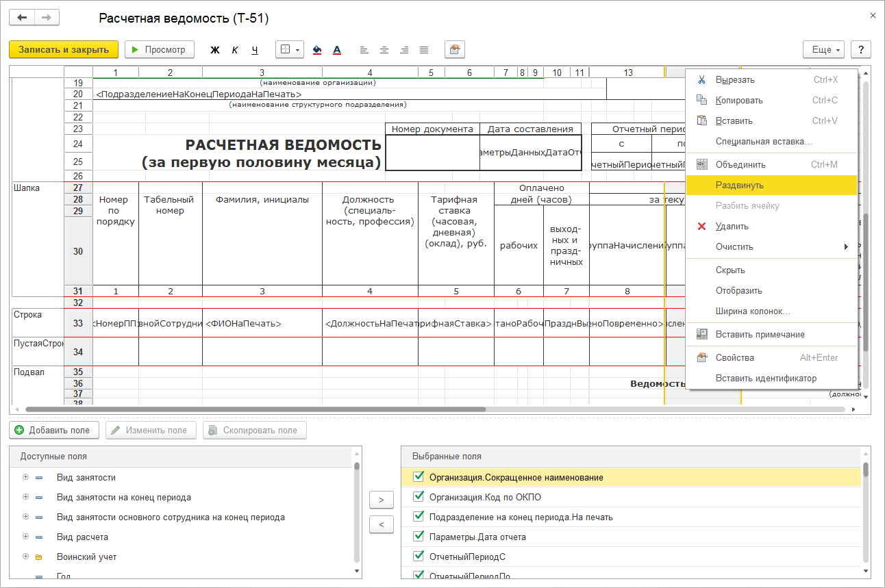The image size is (885, 588).
Task: Open cell properties toolbar icon
Action: (454, 50)
